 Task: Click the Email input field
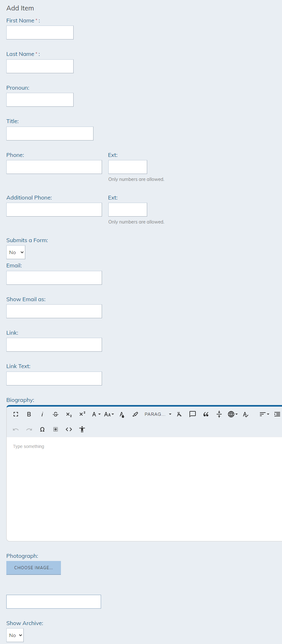[54, 278]
